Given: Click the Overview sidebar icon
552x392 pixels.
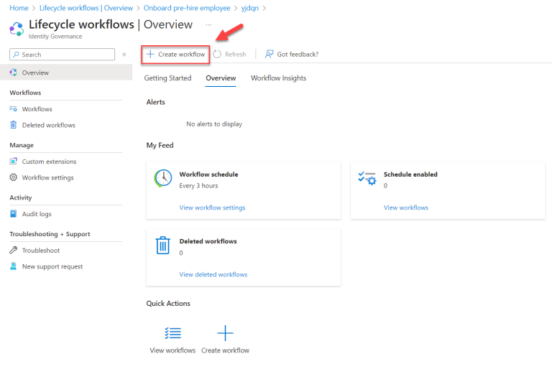Looking at the screenshot, I should click(14, 73).
